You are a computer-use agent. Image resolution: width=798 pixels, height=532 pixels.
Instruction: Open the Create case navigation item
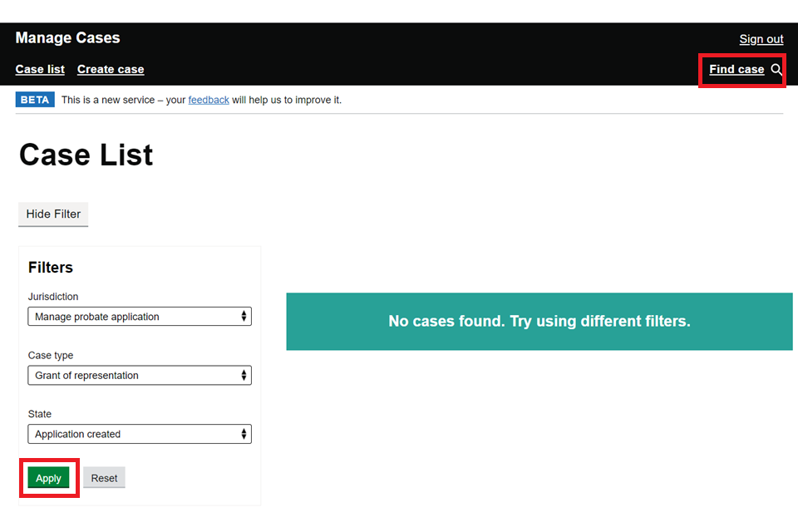click(111, 69)
